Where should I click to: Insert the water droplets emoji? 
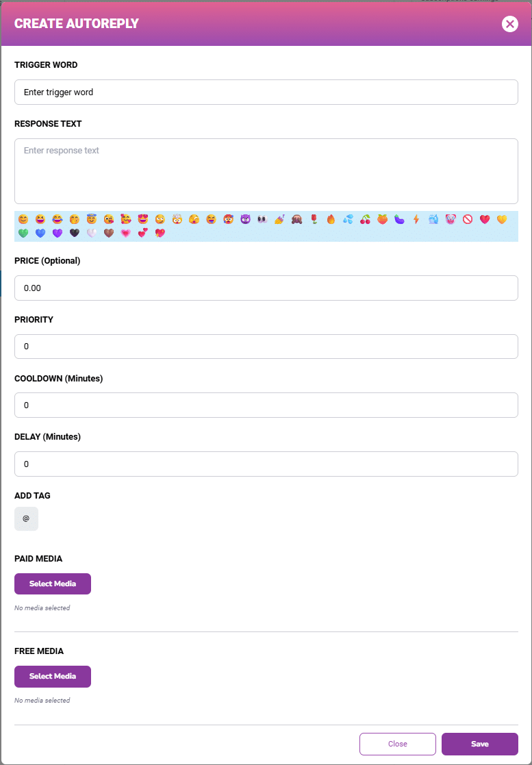[x=349, y=220]
